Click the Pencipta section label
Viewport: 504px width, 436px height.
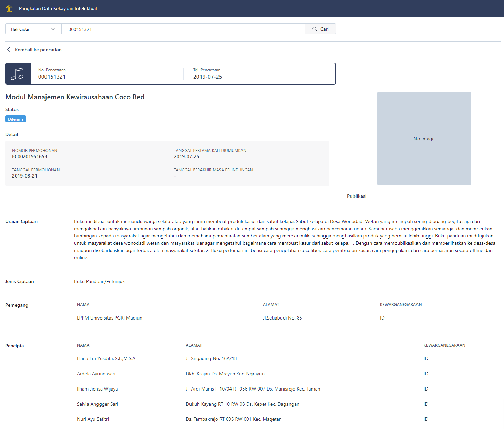pos(14,346)
